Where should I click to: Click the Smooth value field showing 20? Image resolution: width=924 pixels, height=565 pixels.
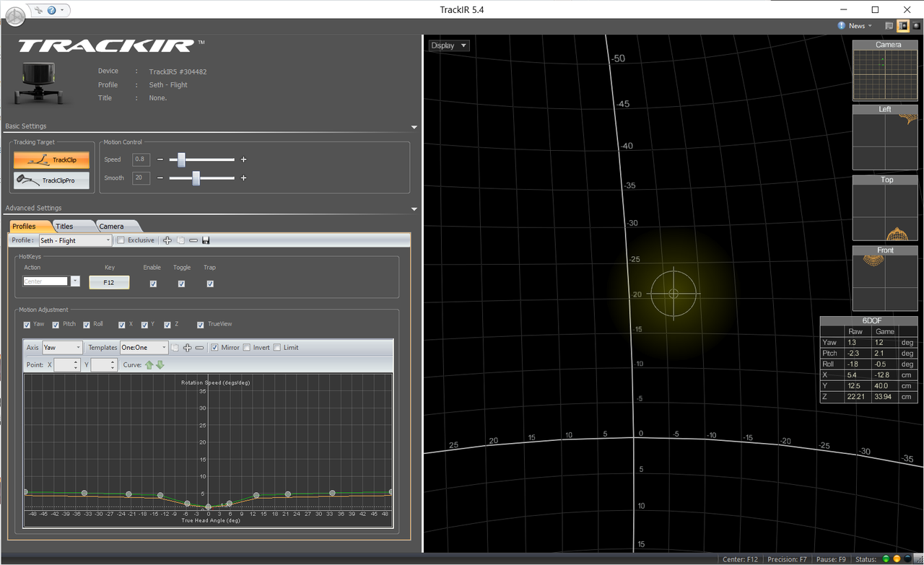pos(141,178)
